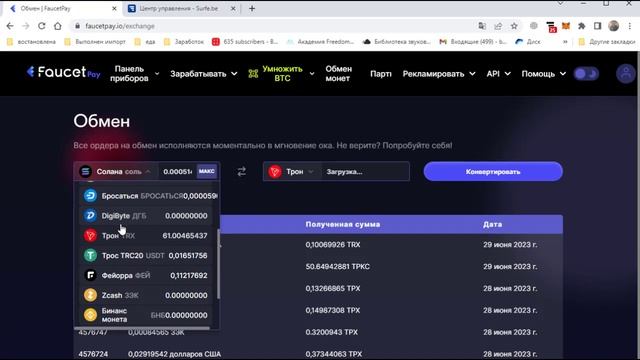Reload the current page
The width and height of the screenshot is (640, 360).
tap(42, 26)
